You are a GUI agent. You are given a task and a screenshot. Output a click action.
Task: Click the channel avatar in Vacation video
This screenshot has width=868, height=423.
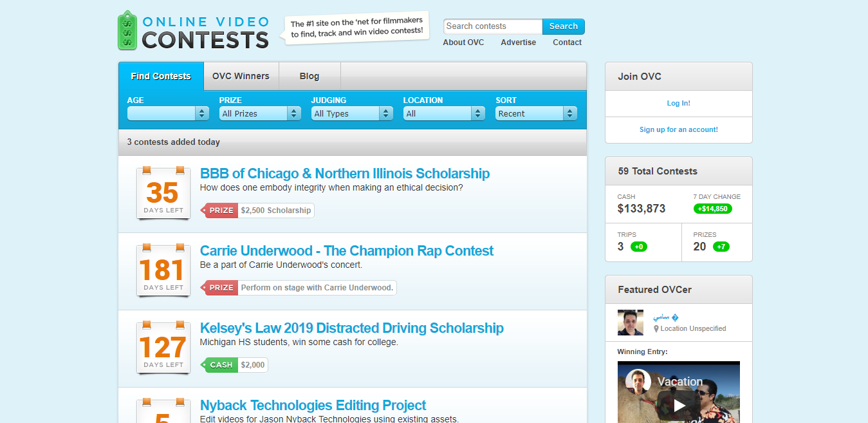(638, 381)
